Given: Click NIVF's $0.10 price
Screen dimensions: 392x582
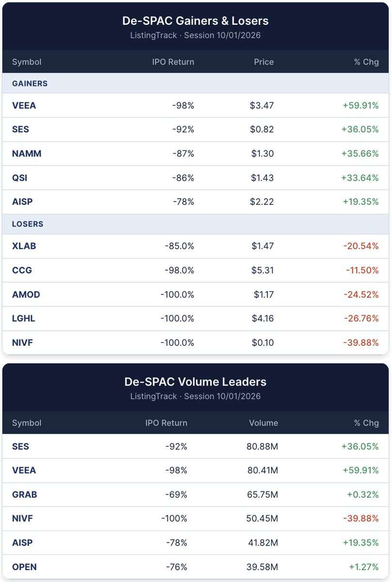Looking at the screenshot, I should pyautogui.click(x=263, y=343).
